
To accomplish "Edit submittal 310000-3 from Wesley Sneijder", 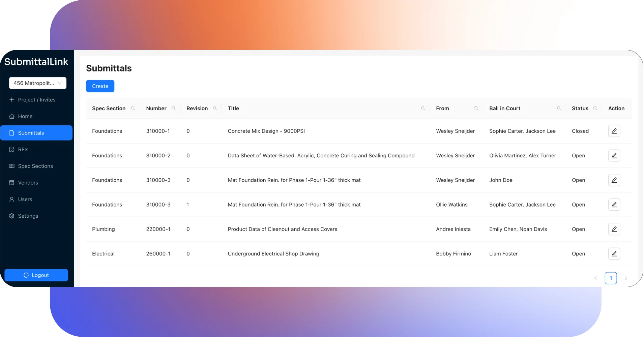I will (614, 180).
